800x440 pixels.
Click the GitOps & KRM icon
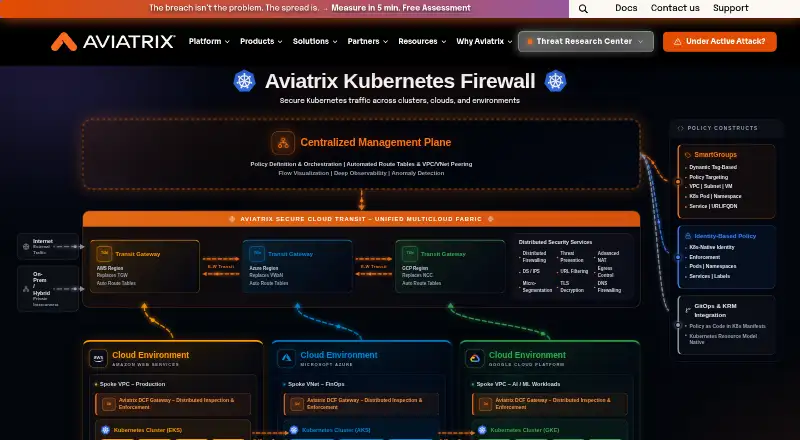click(x=688, y=309)
